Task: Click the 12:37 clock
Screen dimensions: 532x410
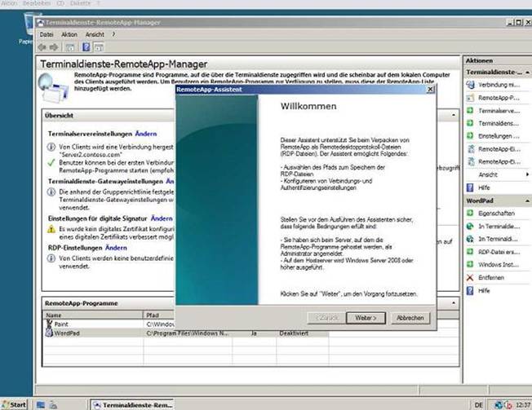Action: pyautogui.click(x=522, y=405)
